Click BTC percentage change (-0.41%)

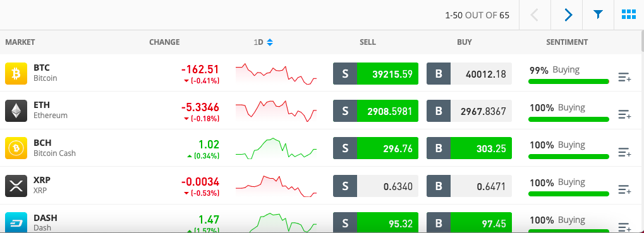(202, 81)
